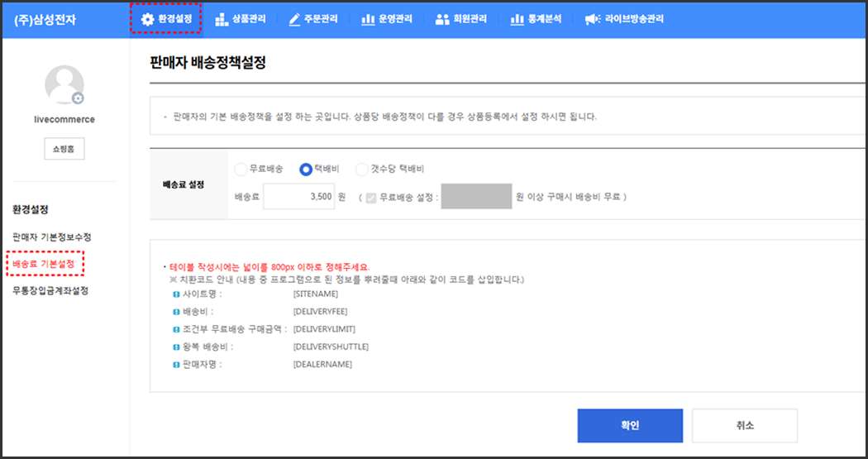Select the 택배비 radio option
The width and height of the screenshot is (868, 459).
tap(306, 169)
